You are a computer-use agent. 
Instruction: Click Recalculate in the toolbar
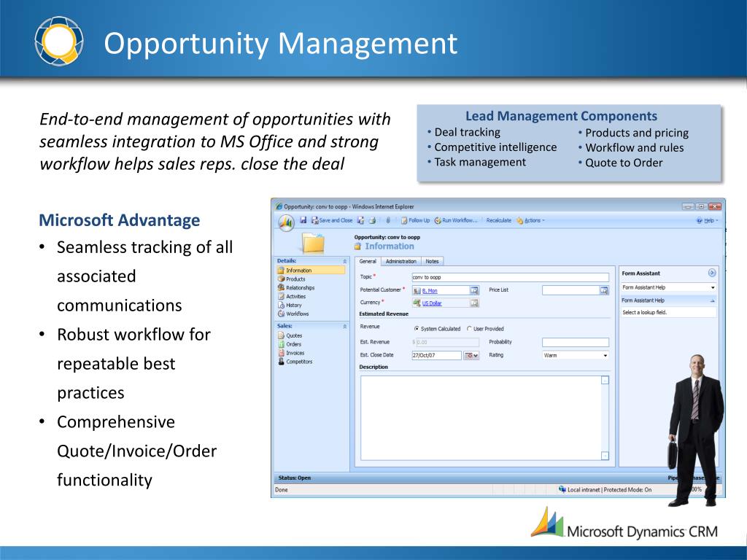point(499,220)
